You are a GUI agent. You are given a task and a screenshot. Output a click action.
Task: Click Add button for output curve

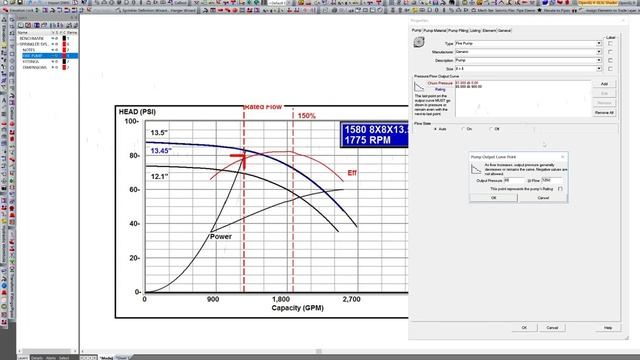coord(604,84)
